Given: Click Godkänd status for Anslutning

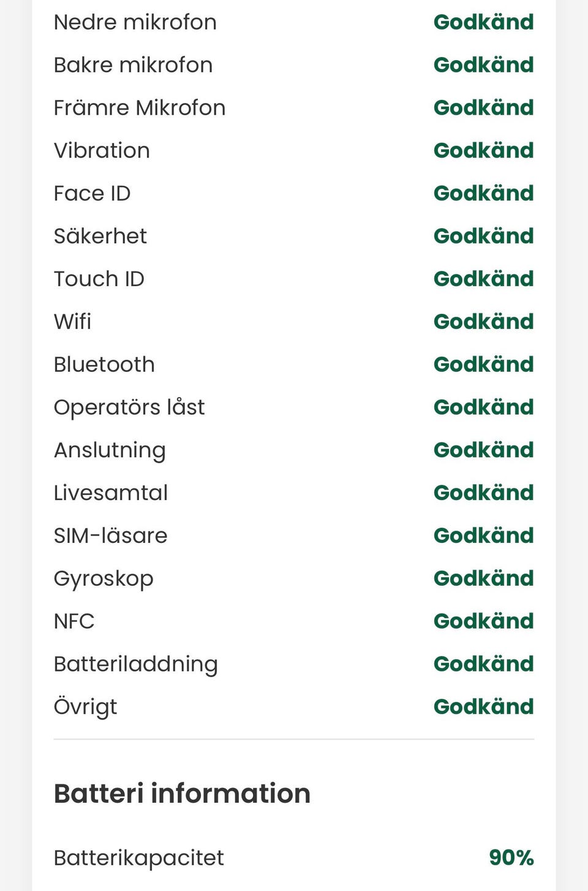Looking at the screenshot, I should (x=484, y=450).
